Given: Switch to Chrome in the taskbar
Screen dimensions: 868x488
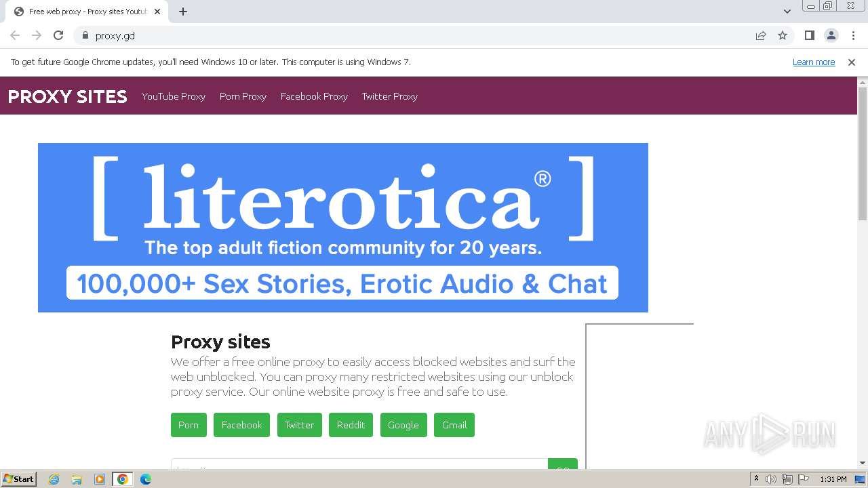Looking at the screenshot, I should 123,479.
